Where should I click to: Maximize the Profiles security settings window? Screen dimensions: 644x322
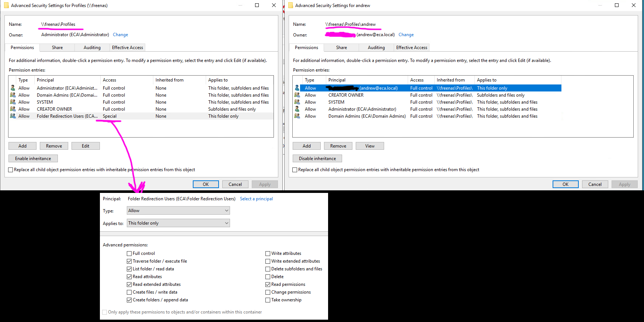tap(257, 5)
